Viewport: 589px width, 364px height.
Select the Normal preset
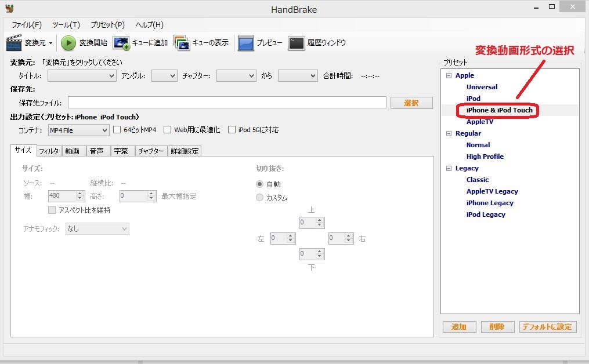(x=478, y=145)
